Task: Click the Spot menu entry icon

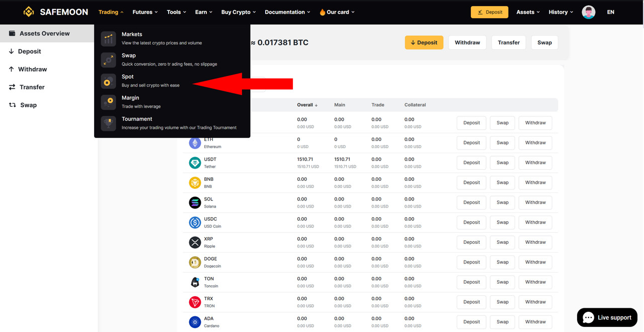Action: pos(108,81)
